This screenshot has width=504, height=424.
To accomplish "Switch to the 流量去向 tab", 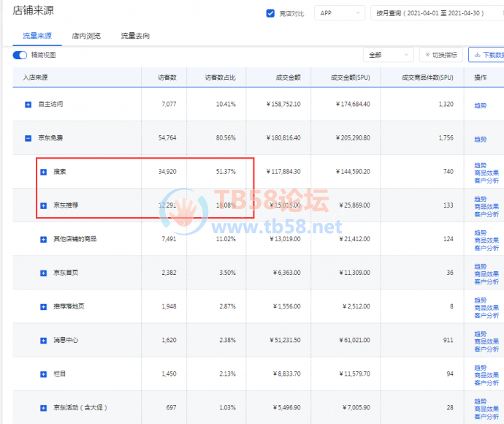I will tap(135, 36).
